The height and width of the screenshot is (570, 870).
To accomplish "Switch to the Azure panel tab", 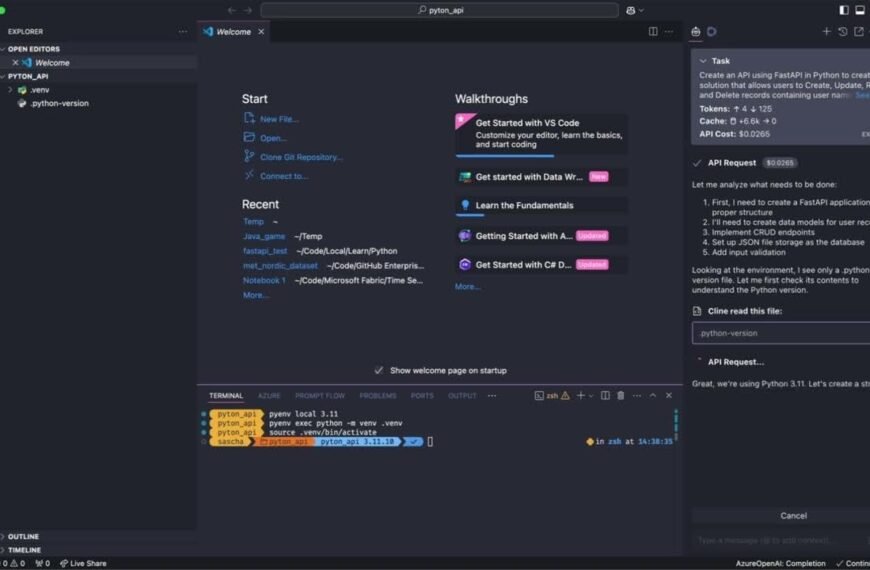I will coord(269,396).
